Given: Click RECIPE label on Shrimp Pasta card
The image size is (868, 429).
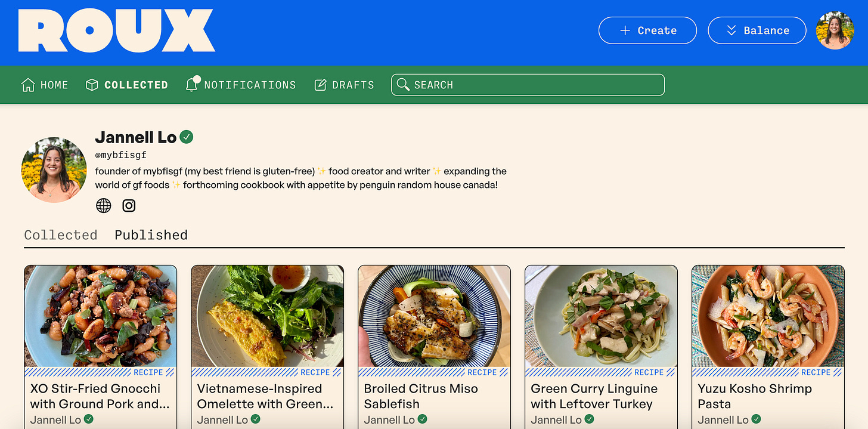Looking at the screenshot, I should point(816,372).
